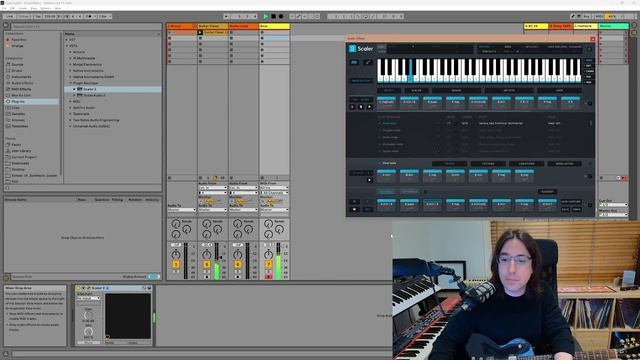Click Scaler section A play button
This screenshot has height=360, width=640.
tap(369, 107)
